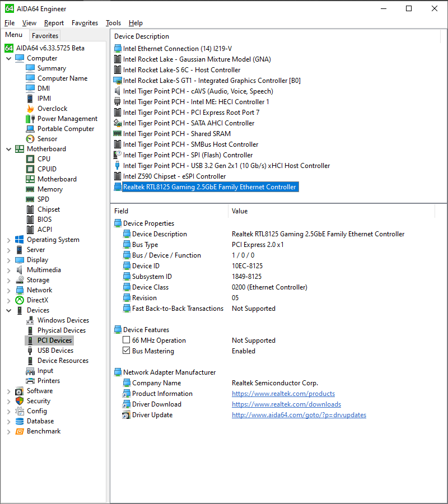Click the Realtek Semiconductor Corp. company name
448x504 pixels.
(x=275, y=383)
